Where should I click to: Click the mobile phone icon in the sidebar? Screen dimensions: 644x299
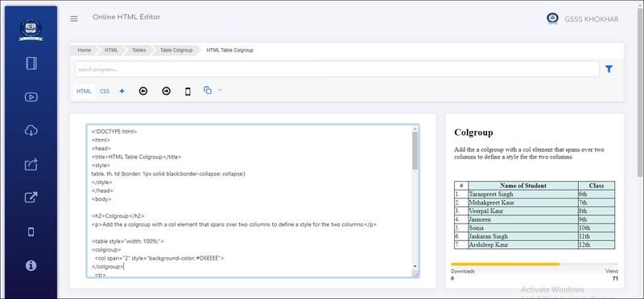31,231
